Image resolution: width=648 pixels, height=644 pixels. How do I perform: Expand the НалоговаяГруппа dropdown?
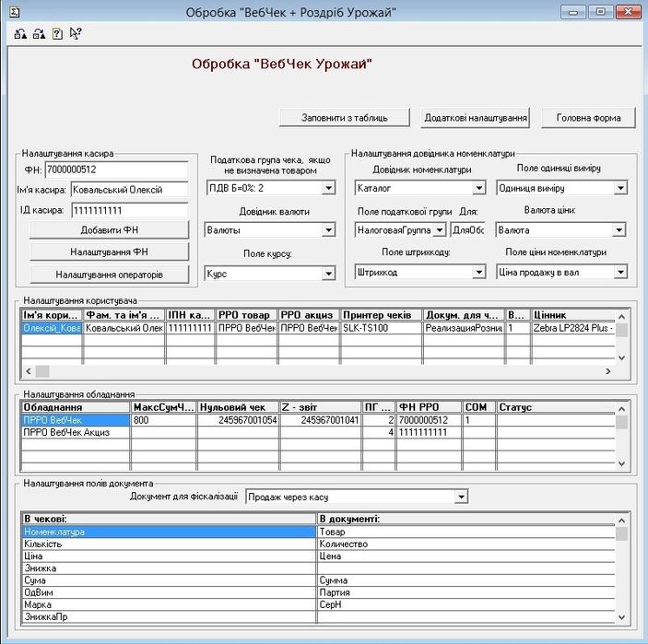click(440, 230)
